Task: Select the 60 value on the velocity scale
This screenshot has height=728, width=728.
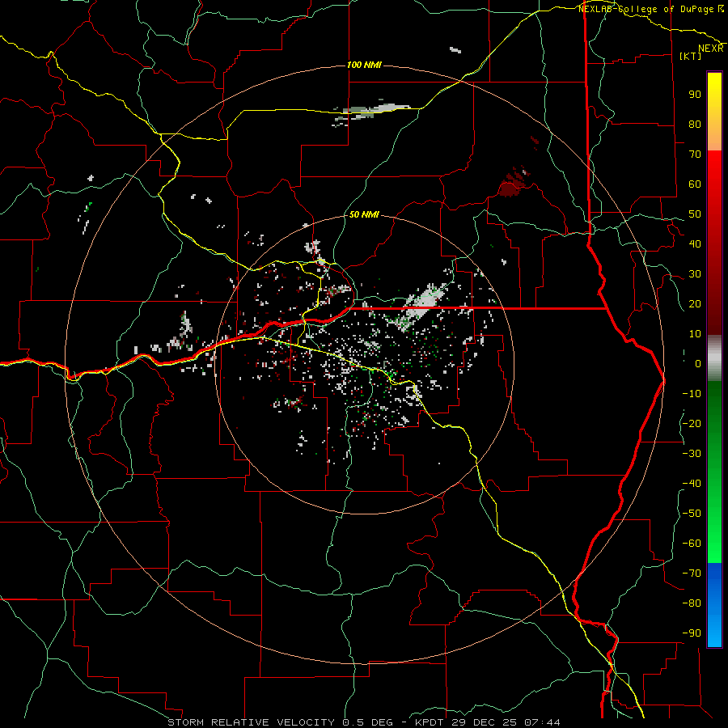Action: 695,184
